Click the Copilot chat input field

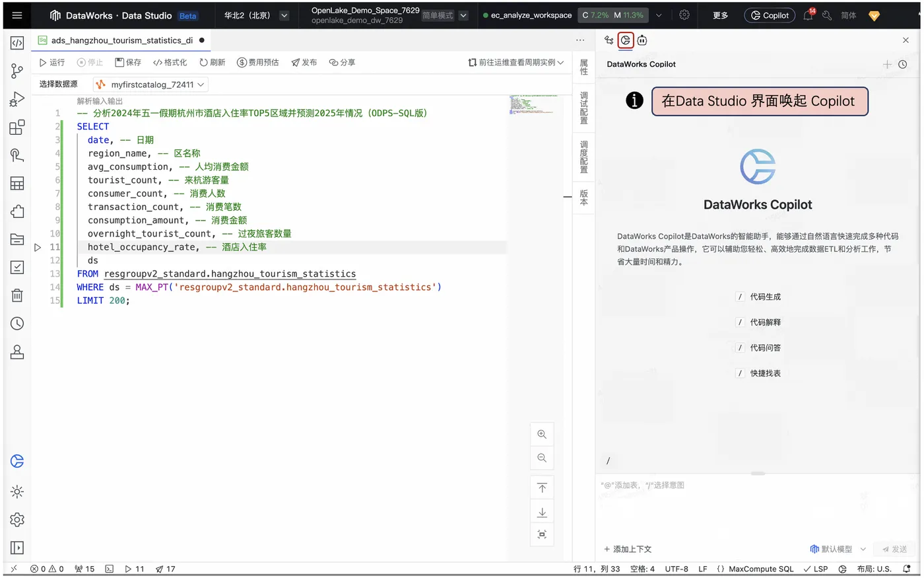[757, 507]
